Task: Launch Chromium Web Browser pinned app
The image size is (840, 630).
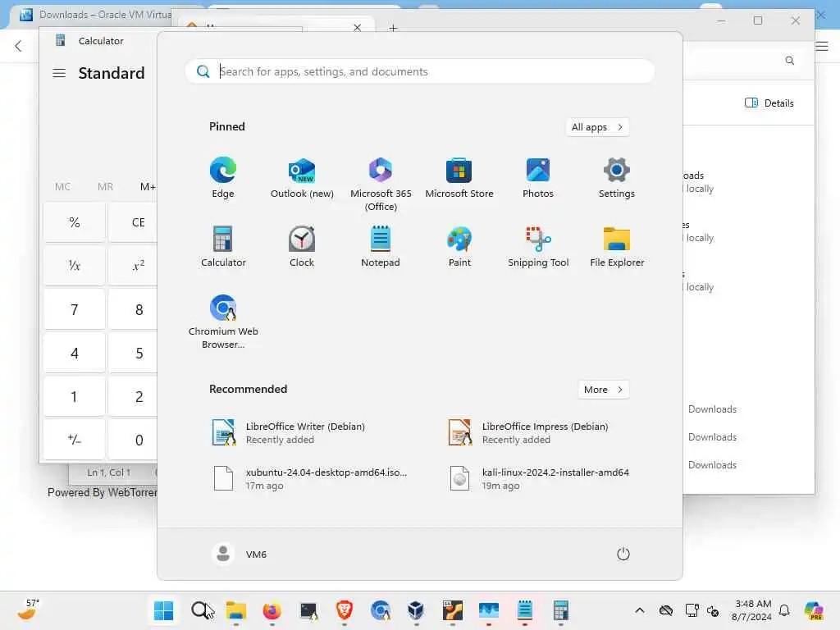Action: (x=223, y=322)
